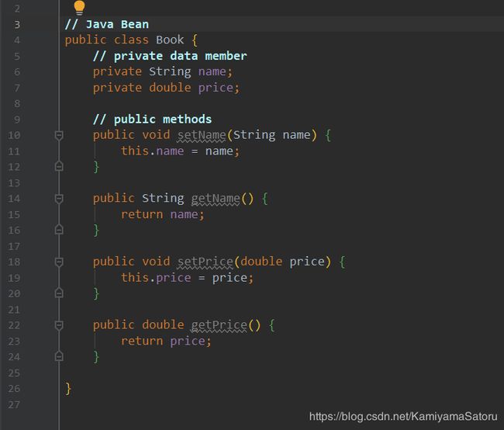The image size is (504, 430).
Task: Collapse the getPrice method at line 22
Action: click(x=58, y=326)
